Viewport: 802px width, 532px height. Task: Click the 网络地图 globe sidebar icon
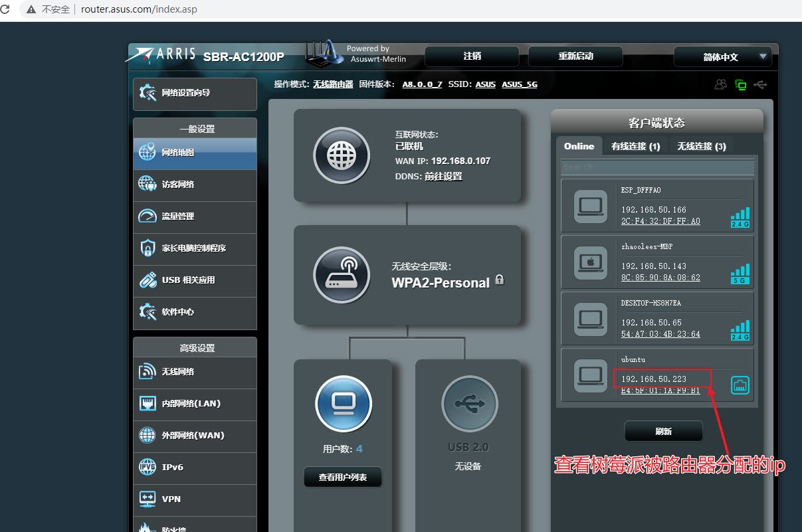click(x=148, y=153)
